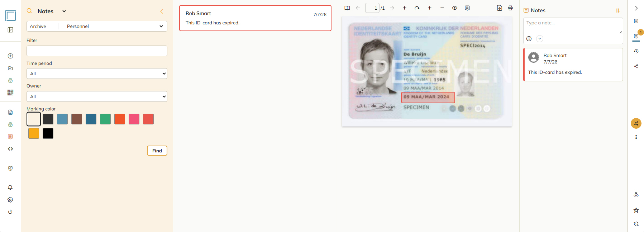Open the blue document icon in sidebar
Viewport: 644px width, 232px height.
[10, 112]
